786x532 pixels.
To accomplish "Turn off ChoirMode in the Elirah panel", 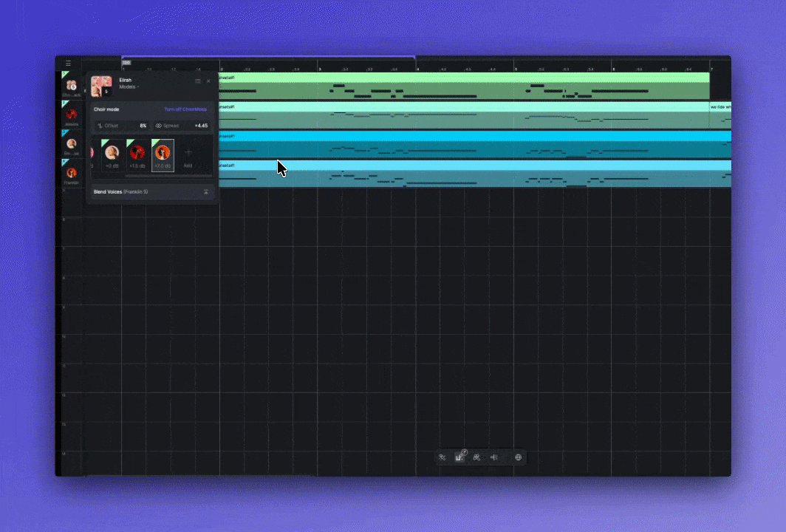I will pyautogui.click(x=184, y=109).
